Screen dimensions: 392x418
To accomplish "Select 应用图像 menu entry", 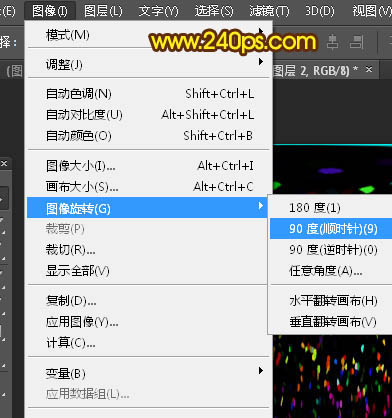I will click(148, 322).
